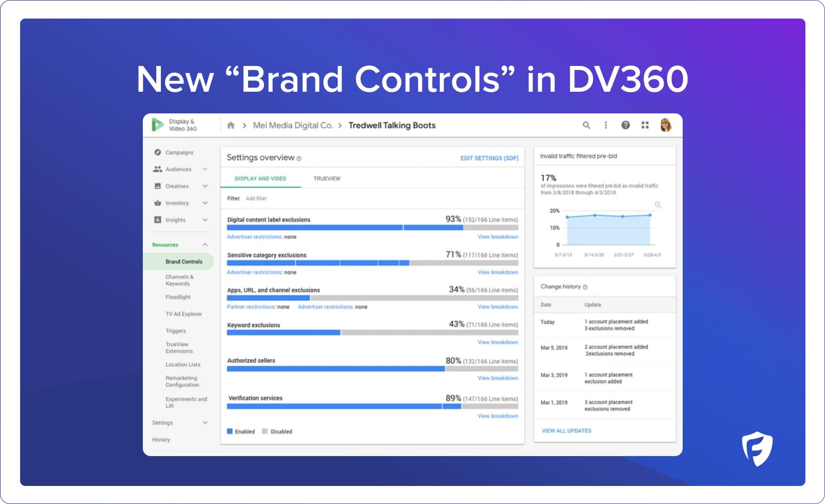Select the Display and Video tab
825x504 pixels.
pos(260,179)
